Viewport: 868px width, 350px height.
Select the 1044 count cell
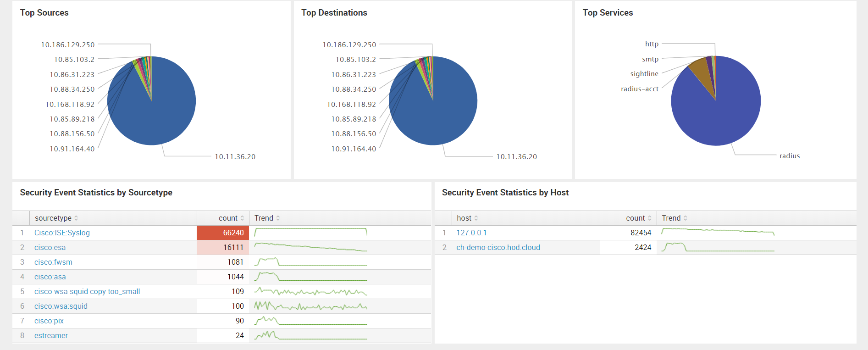[223, 277]
